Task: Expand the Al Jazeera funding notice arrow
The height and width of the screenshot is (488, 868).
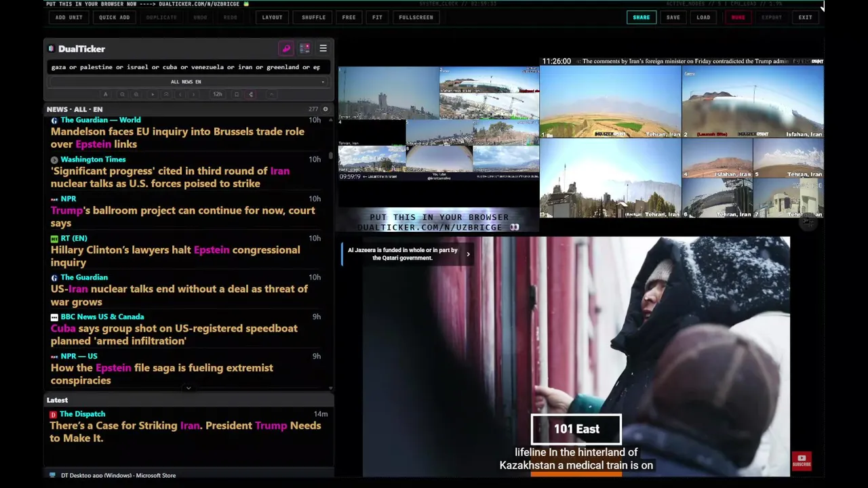Action: [468, 254]
